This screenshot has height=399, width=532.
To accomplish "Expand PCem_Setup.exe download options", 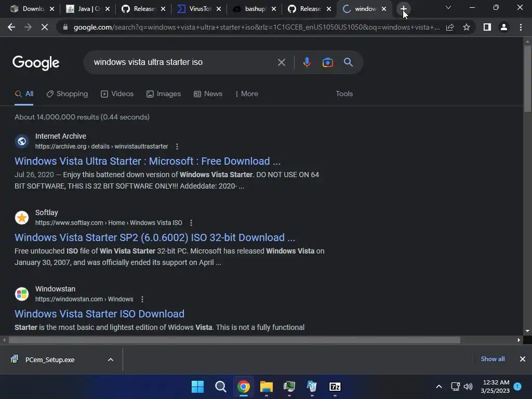I will coord(111,360).
